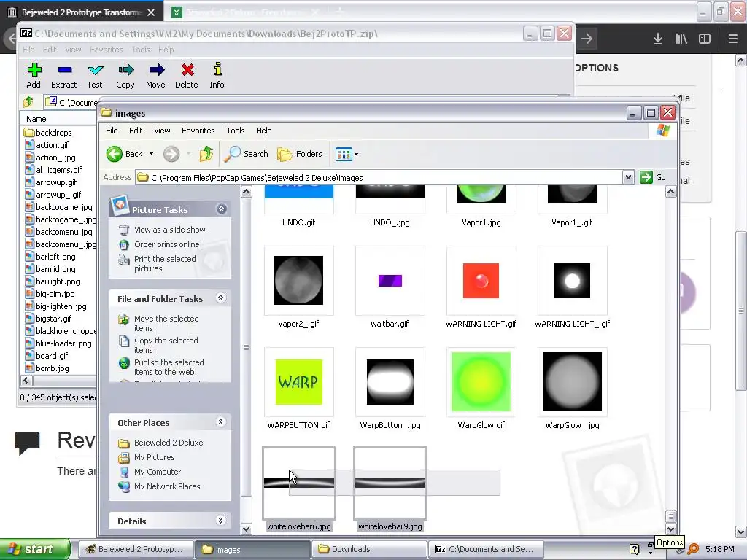The width and height of the screenshot is (747, 560).
Task: Click the 7-Zip Move button
Action: (x=156, y=75)
